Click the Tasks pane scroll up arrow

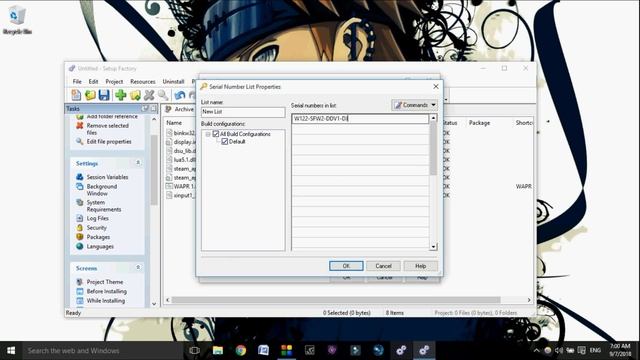[154, 119]
